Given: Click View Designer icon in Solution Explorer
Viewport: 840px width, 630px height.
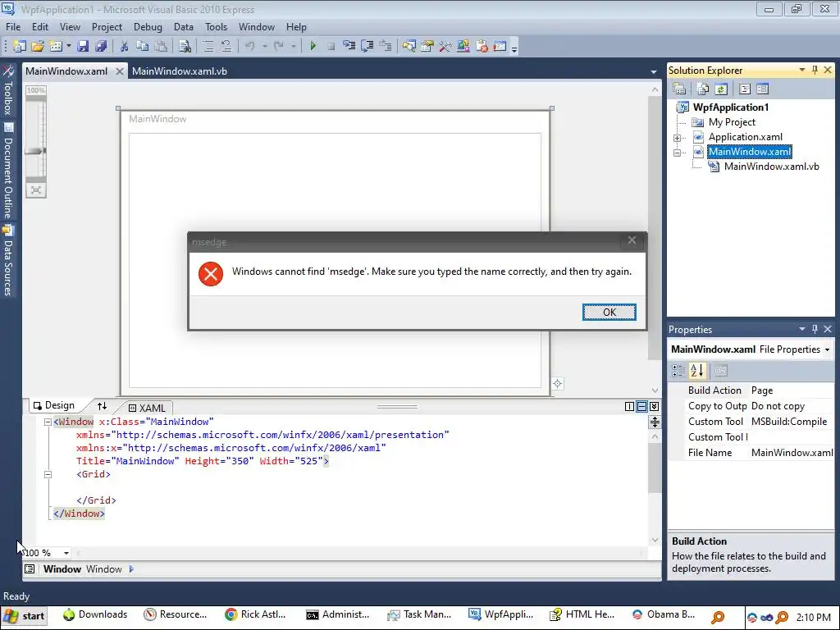Looking at the screenshot, I should 762,89.
